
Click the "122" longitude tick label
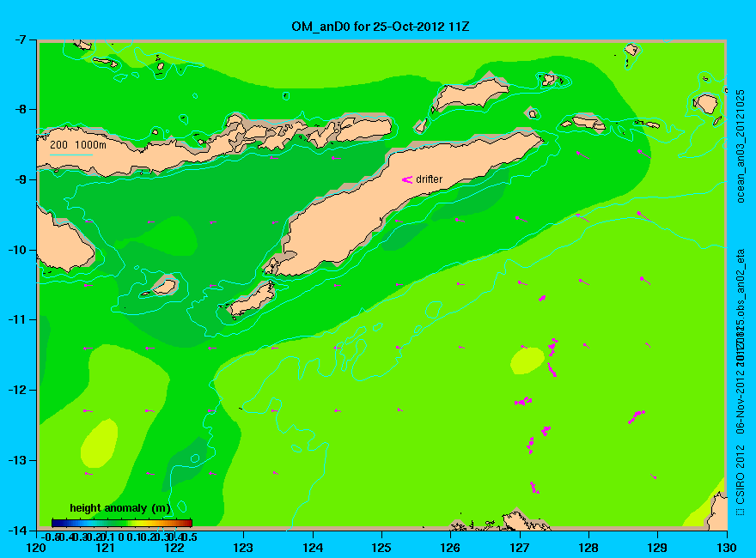pos(174,548)
